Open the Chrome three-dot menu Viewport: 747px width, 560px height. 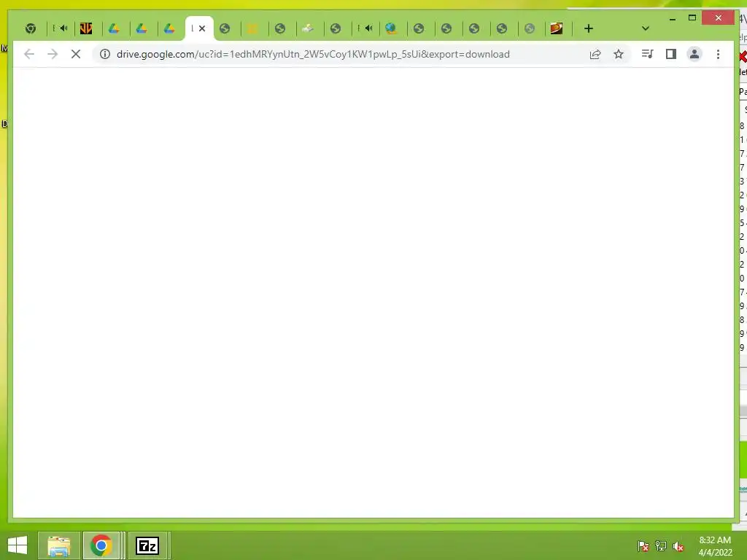[718, 54]
